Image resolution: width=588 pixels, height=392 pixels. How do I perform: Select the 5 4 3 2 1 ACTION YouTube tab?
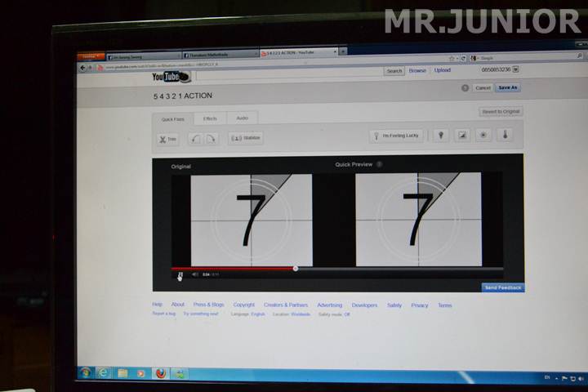pyautogui.click(x=299, y=53)
